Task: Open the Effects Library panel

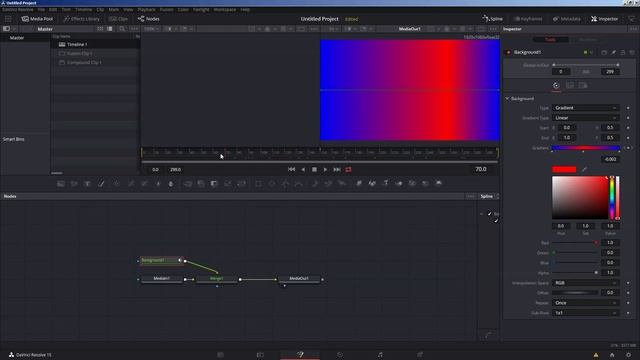Action: [82, 19]
